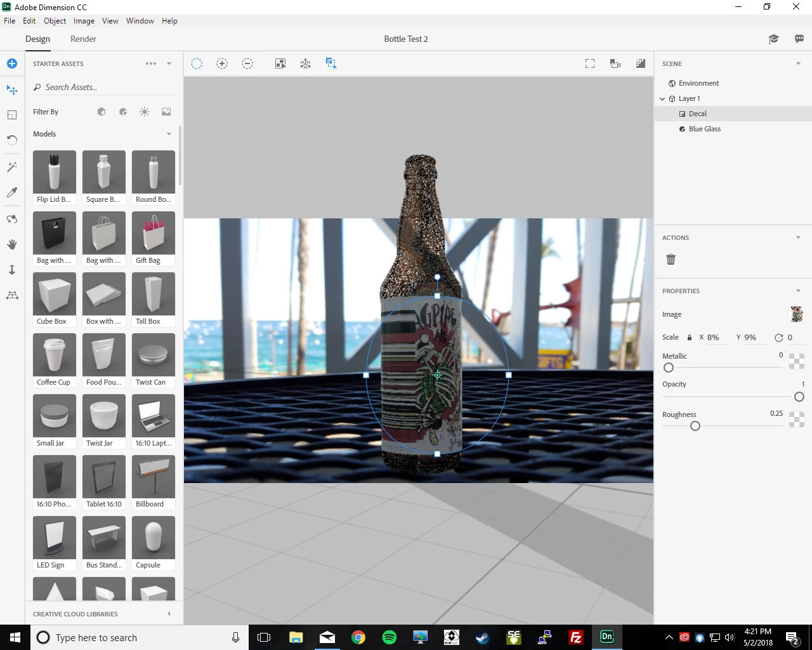Filter assets by Images icon

166,112
